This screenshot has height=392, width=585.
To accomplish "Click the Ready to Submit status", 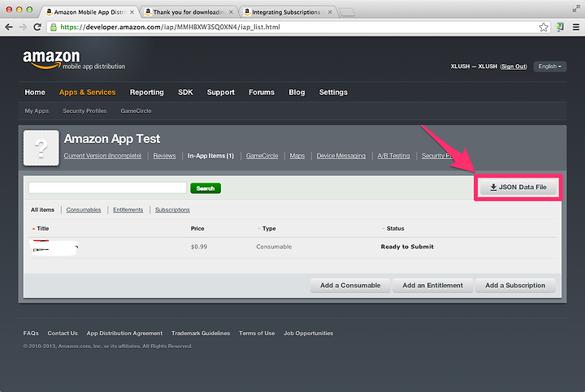I will tap(407, 247).
